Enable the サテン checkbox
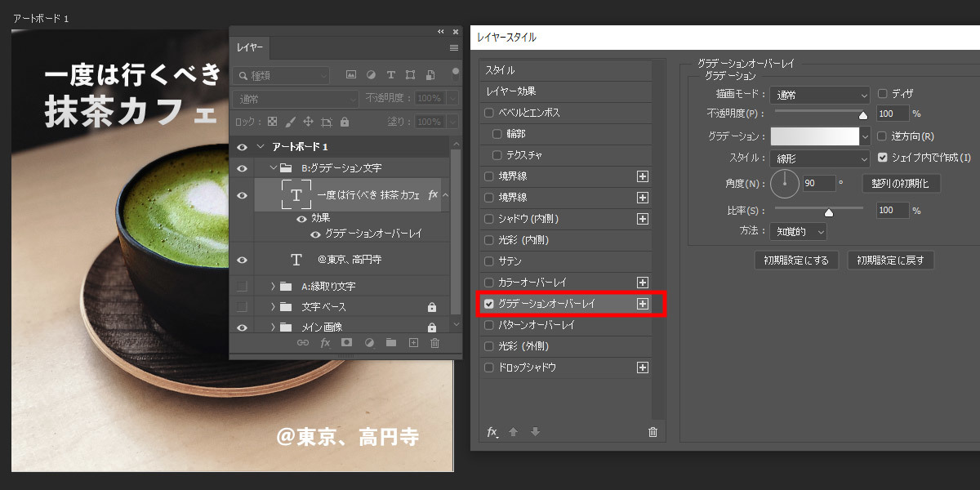The width and height of the screenshot is (980, 490). point(489,261)
